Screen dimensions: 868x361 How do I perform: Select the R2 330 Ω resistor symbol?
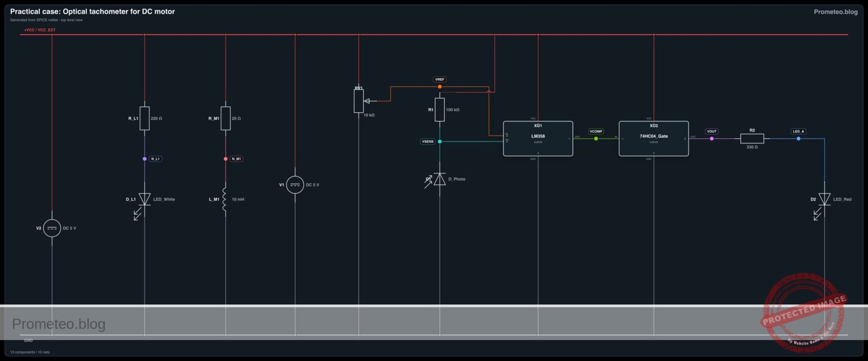pyautogui.click(x=752, y=139)
